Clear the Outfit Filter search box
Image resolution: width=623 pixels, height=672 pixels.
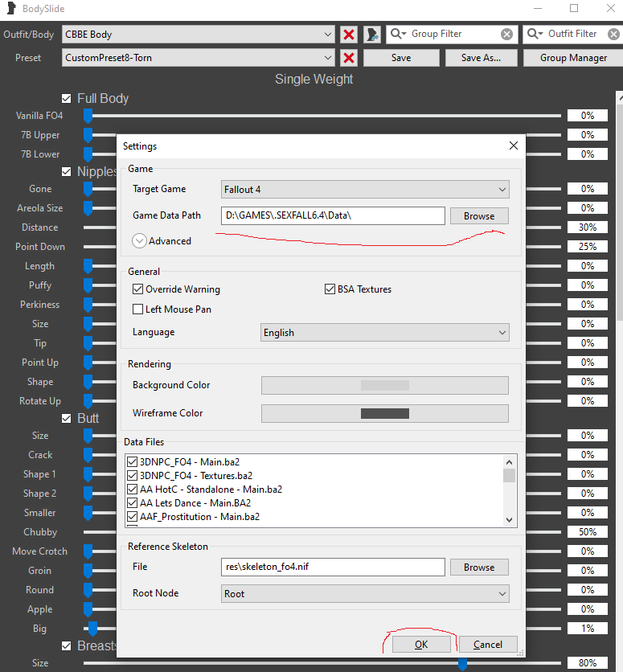pyautogui.click(x=614, y=35)
